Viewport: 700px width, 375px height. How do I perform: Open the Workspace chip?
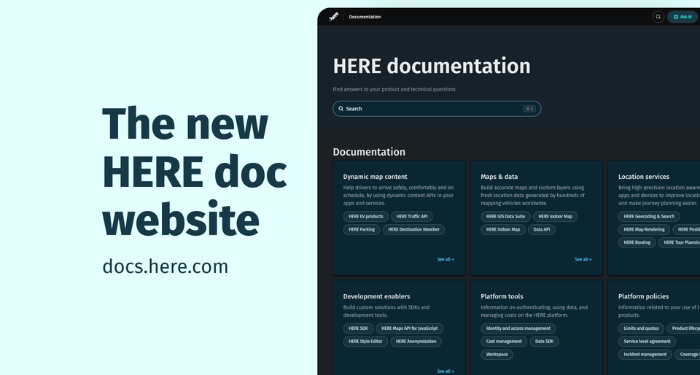tap(497, 354)
